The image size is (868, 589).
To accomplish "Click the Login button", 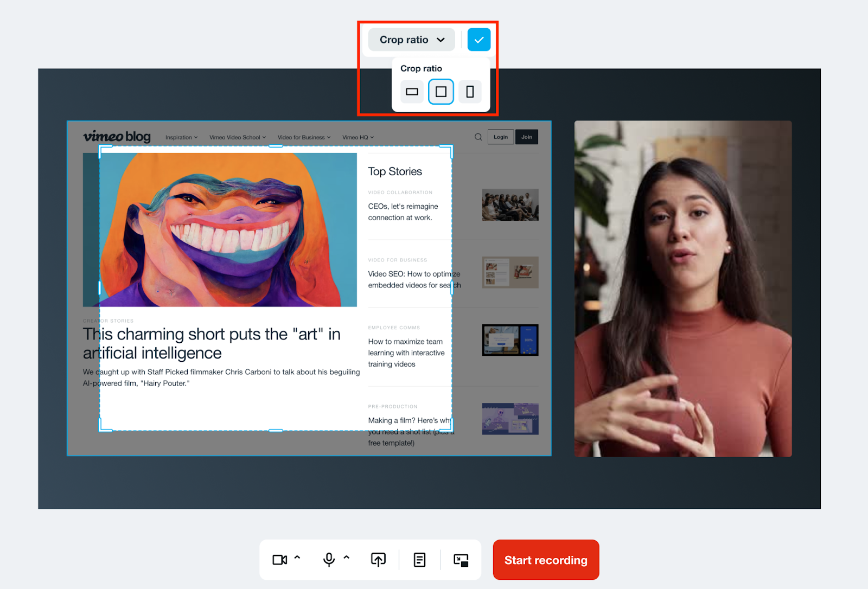I will tap(500, 137).
